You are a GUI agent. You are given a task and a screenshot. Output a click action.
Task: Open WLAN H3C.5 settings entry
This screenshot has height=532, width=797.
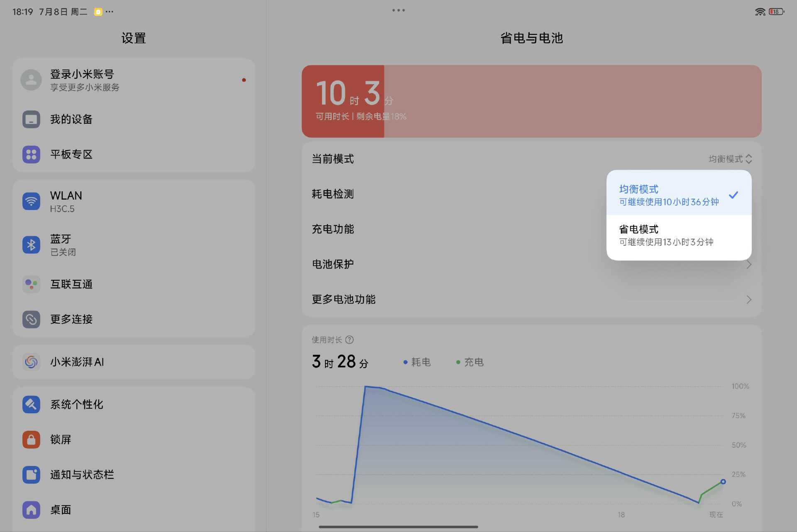134,201
